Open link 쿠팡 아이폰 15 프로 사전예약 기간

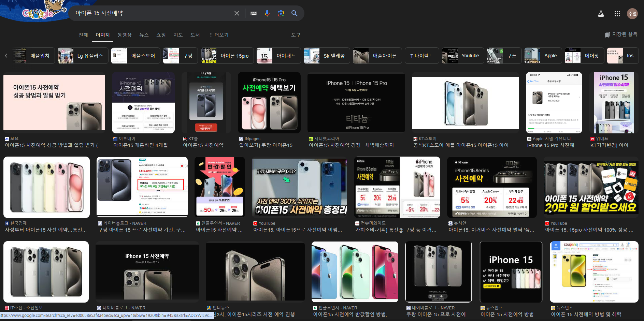click(142, 230)
